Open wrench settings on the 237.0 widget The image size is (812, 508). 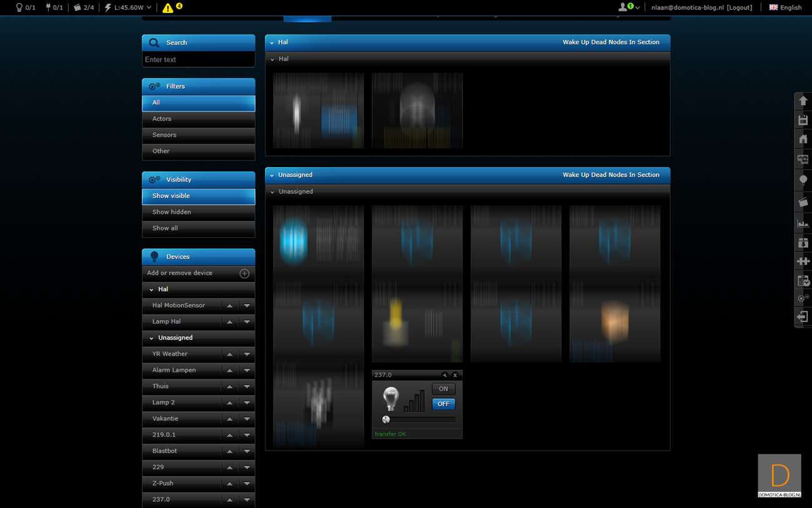(445, 375)
